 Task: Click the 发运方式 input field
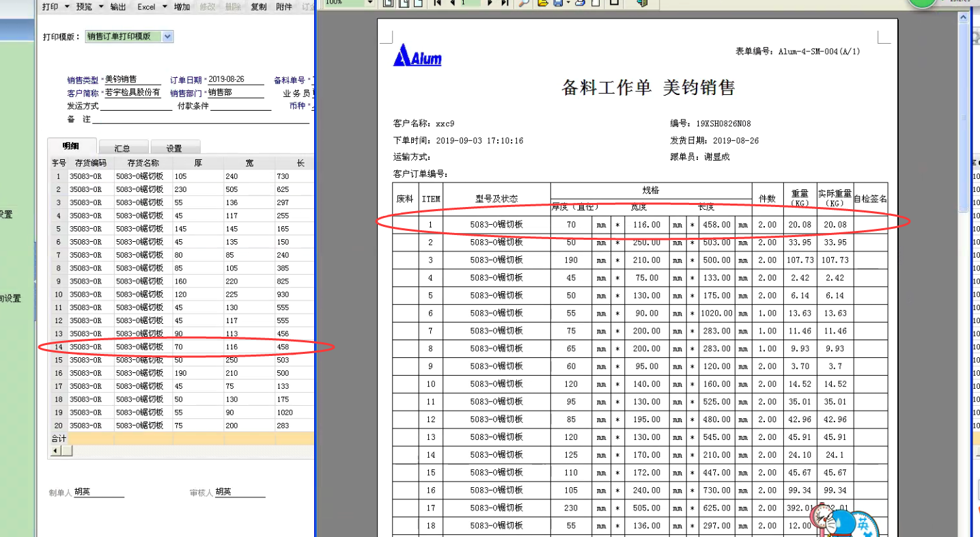click(136, 106)
